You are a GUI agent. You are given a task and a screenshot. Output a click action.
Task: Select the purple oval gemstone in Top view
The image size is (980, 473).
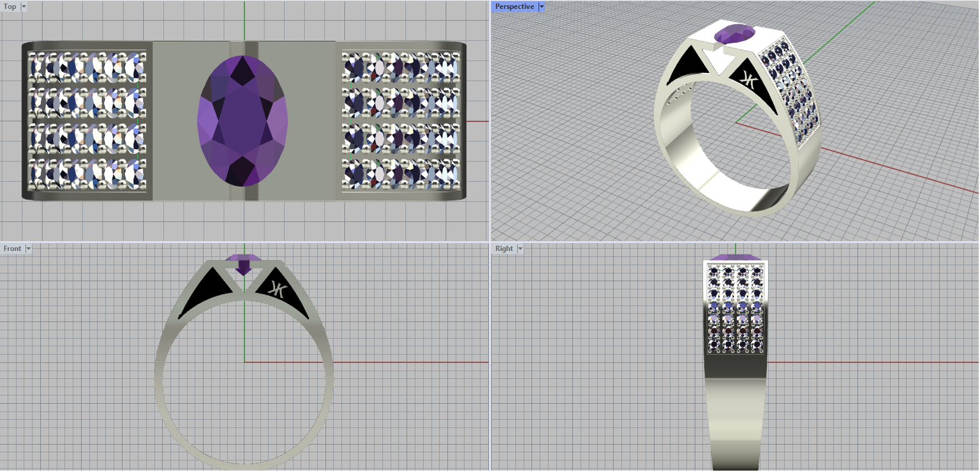pos(243,121)
